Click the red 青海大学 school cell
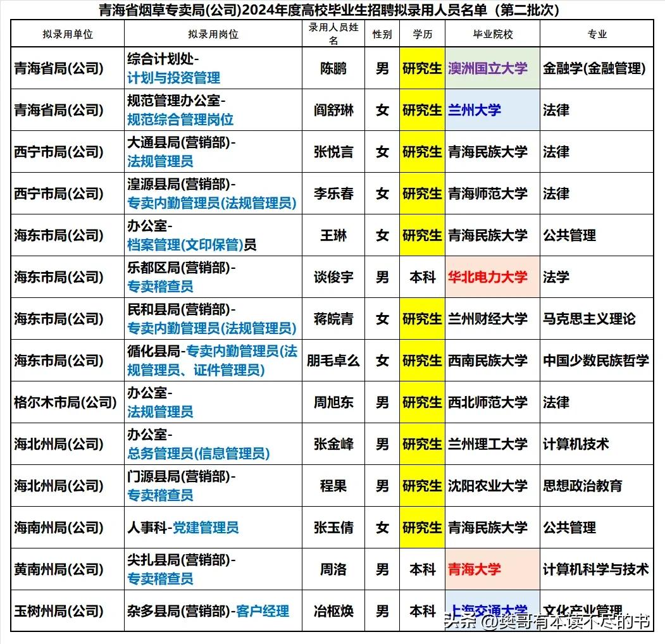665x644 pixels. (x=492, y=569)
